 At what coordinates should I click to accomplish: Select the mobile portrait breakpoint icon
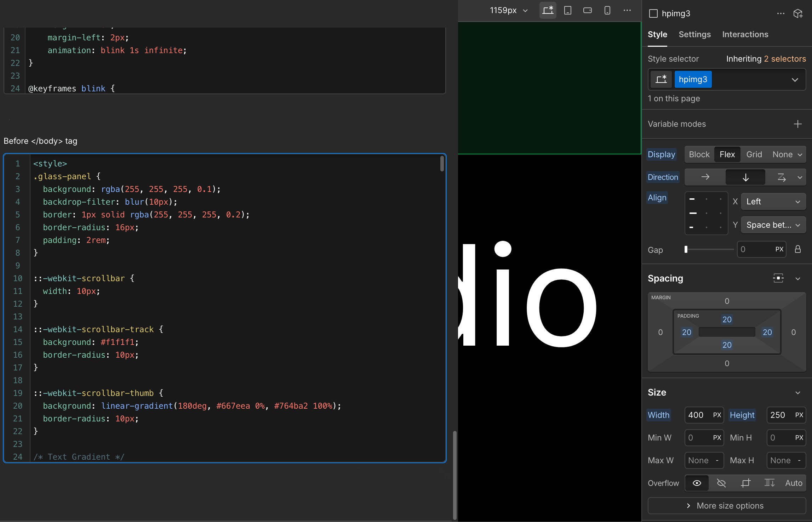(607, 10)
